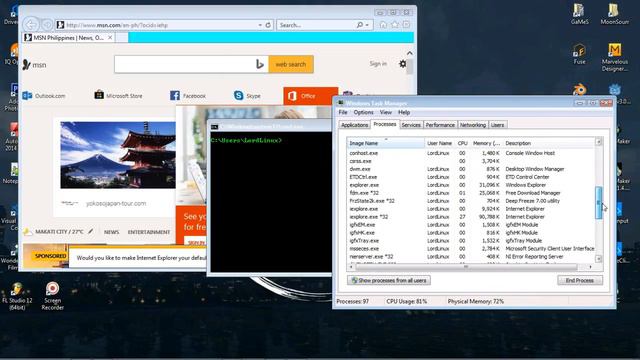Sort processes by CPU column
640x360 pixels.
tap(462, 143)
